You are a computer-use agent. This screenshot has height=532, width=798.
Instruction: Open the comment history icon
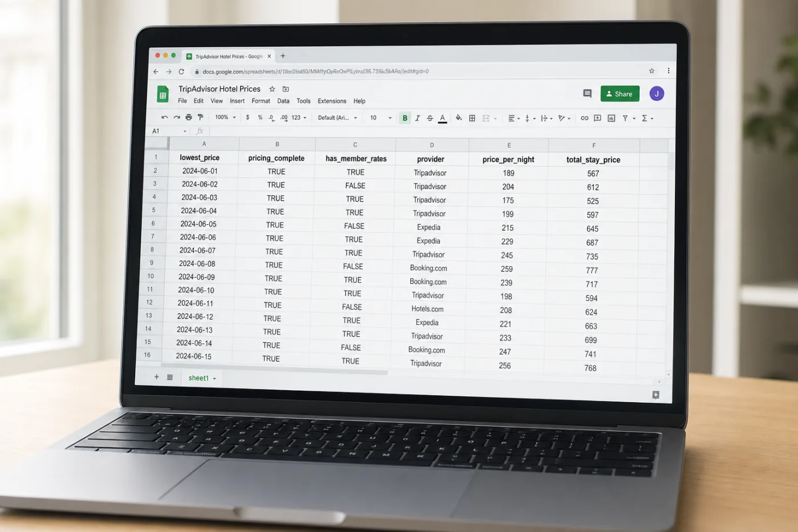point(587,93)
